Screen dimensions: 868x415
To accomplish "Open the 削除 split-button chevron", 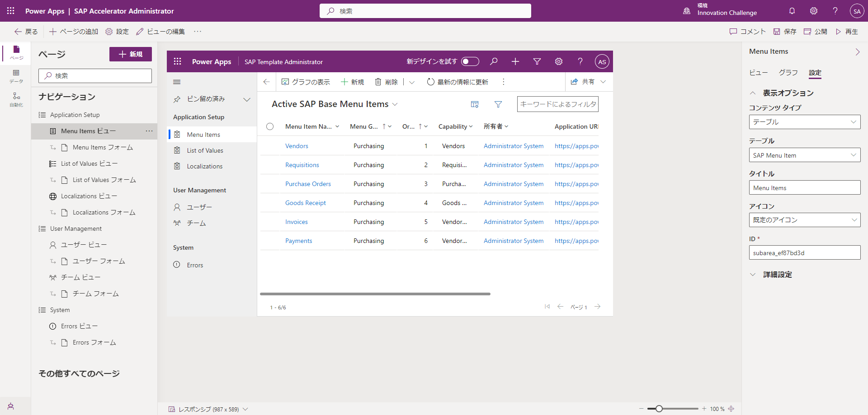I will pyautogui.click(x=412, y=82).
